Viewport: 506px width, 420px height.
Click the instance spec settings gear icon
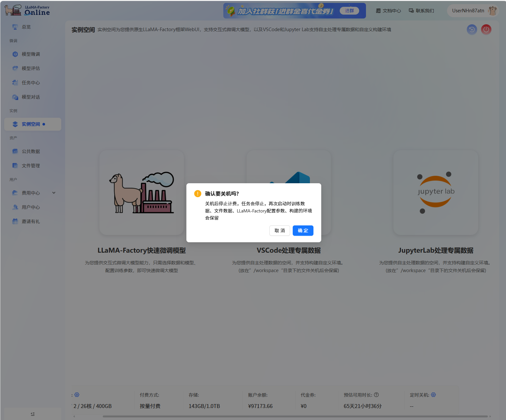tap(77, 395)
